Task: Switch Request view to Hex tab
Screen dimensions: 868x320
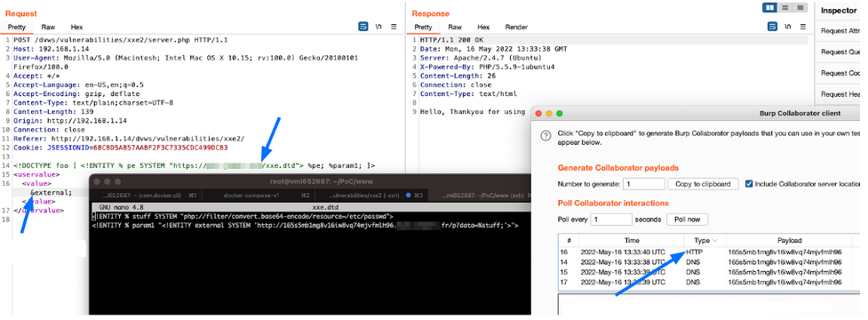Action: pos(77,28)
